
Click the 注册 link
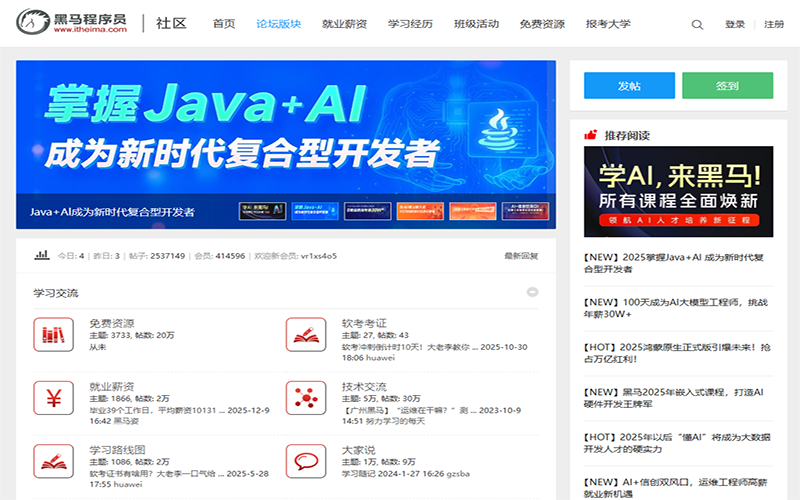point(774,24)
